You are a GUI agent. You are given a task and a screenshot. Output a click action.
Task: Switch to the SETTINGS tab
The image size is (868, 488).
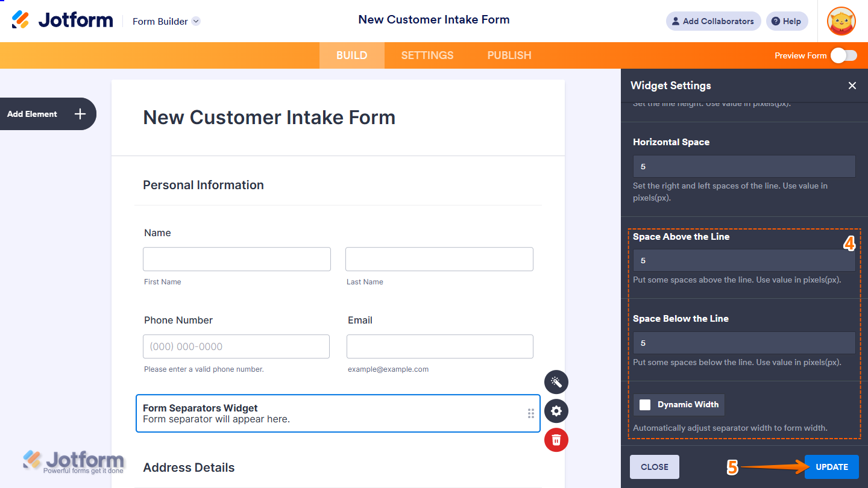(x=427, y=55)
